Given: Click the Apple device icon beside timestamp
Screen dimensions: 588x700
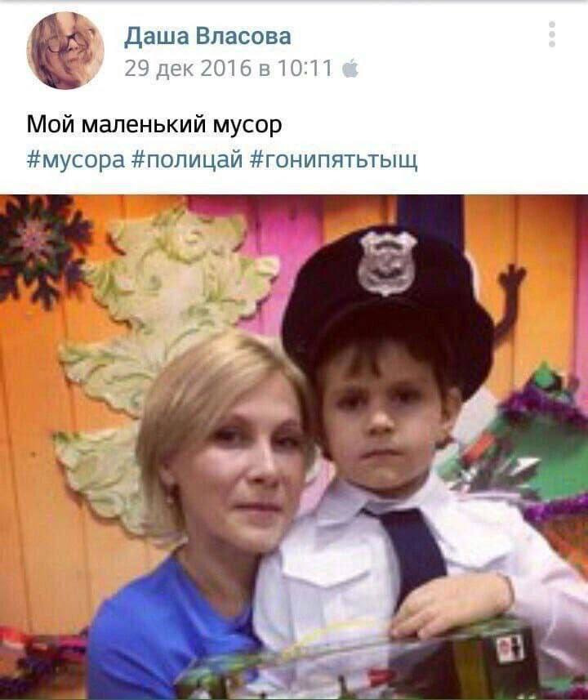Looking at the screenshot, I should [350, 69].
